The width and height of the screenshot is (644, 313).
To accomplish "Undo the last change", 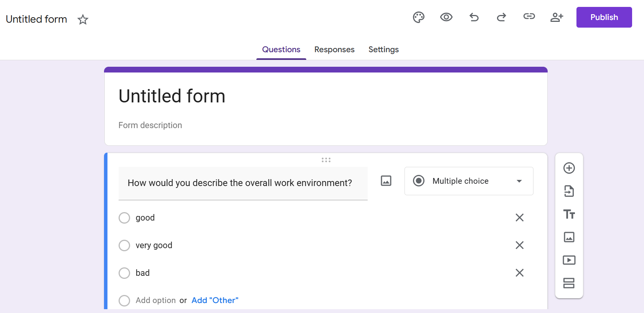I will pos(474,17).
